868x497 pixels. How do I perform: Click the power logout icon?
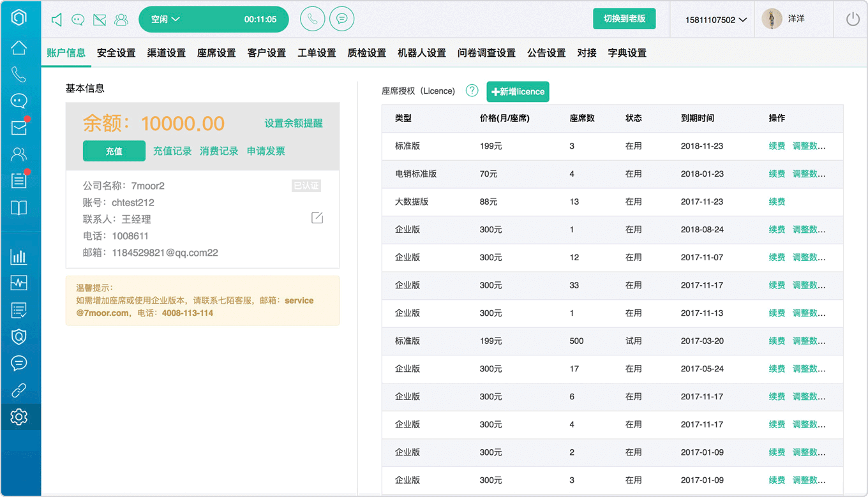point(853,19)
